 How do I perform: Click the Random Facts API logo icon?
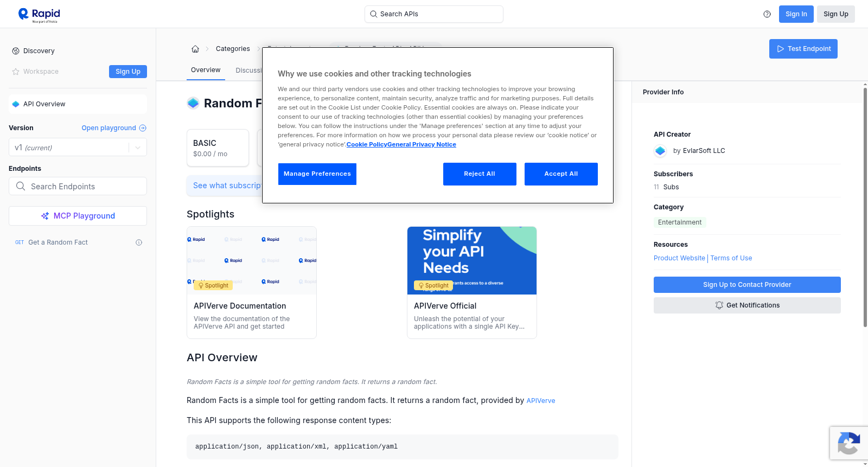[193, 103]
